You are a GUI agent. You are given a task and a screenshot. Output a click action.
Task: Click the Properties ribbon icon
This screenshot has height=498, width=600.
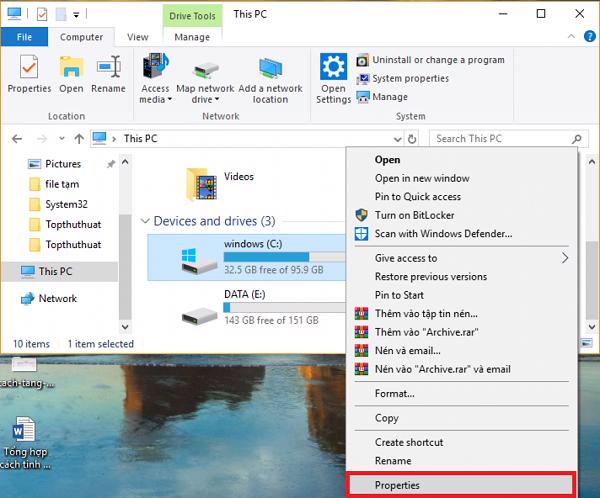click(29, 68)
